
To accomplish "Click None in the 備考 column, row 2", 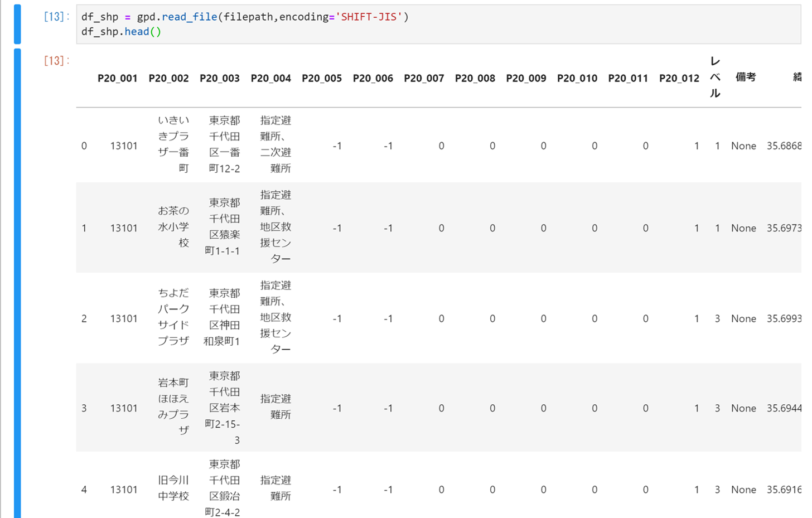I will [743, 318].
